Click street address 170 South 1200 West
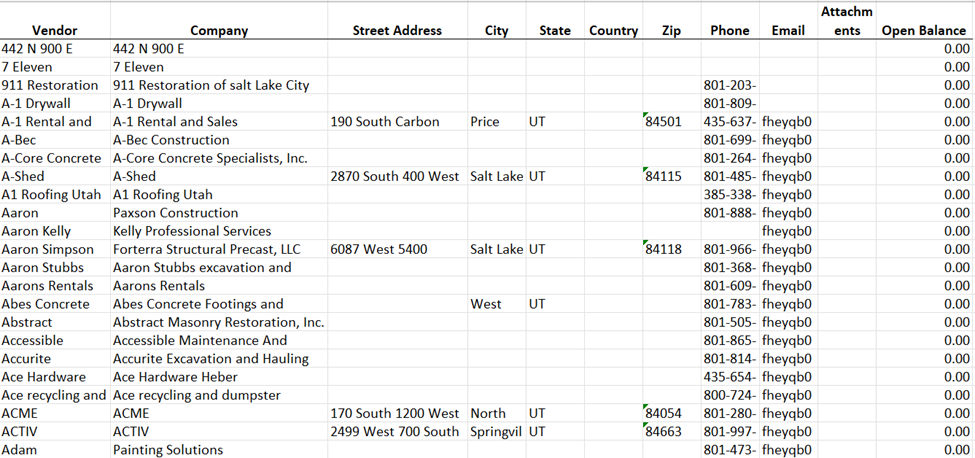Viewport: 975px width, 458px height. point(397,414)
